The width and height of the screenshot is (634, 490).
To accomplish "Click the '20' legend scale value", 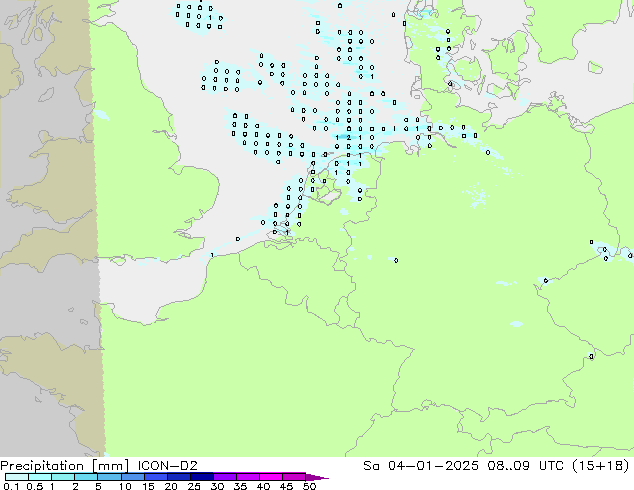I will pos(171,486).
